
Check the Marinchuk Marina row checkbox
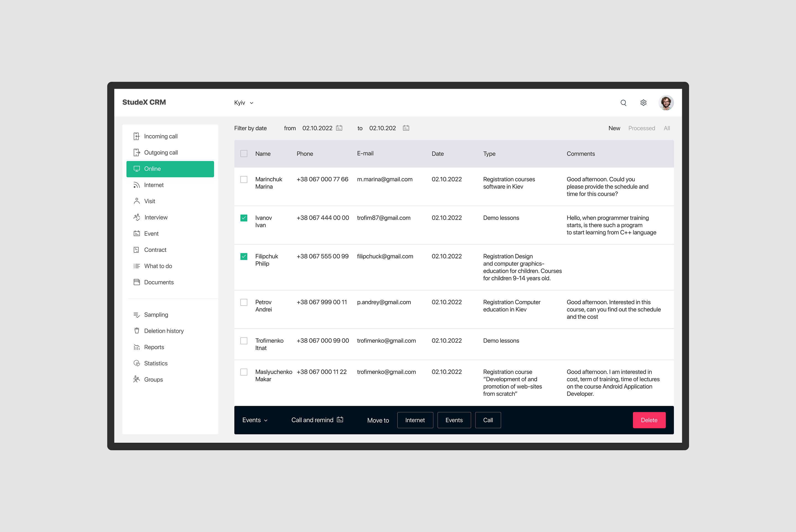click(244, 179)
